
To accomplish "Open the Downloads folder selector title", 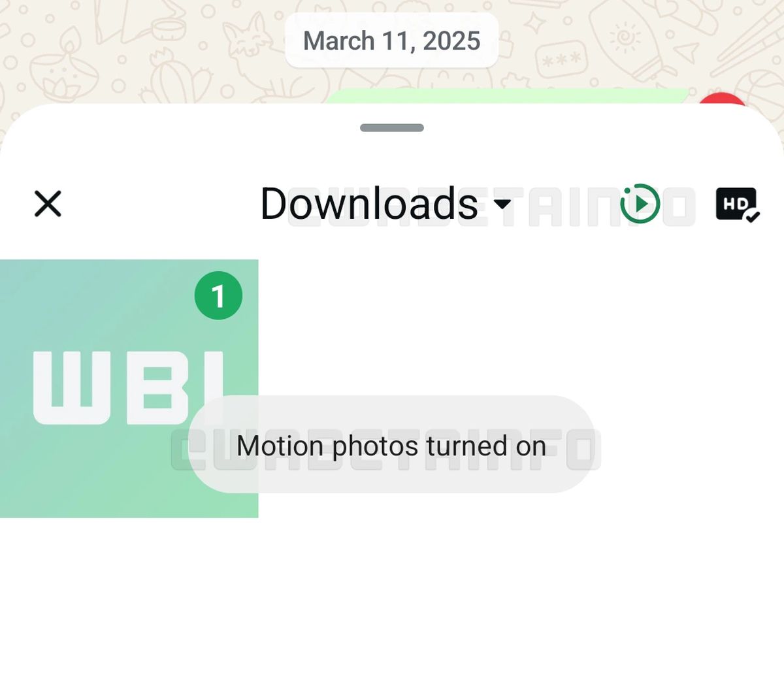I will (385, 204).
